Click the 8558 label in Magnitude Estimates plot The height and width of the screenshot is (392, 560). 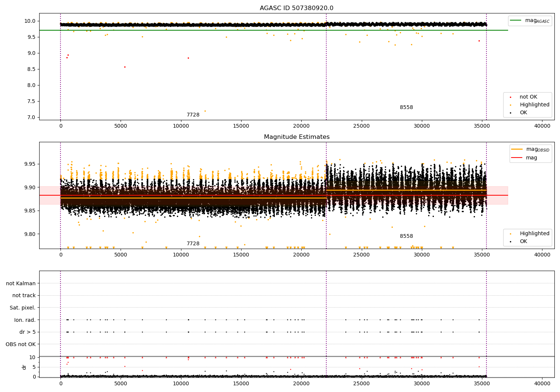406,236
